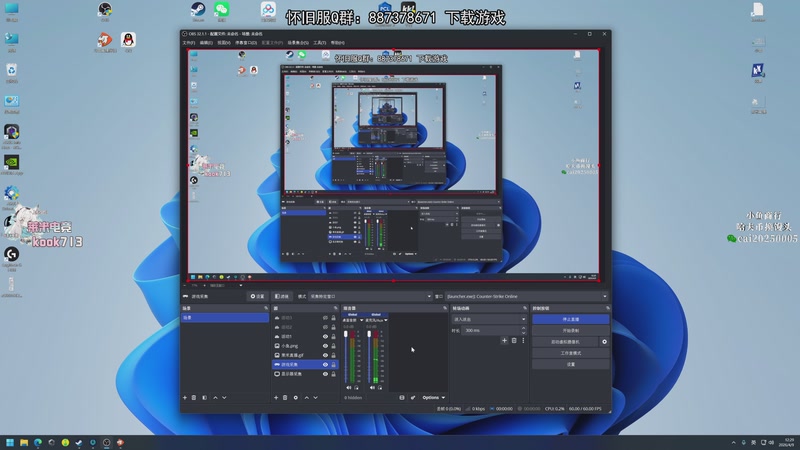Pop out the Scenes dock icon
This screenshot has width=800, height=450.
tap(266, 308)
